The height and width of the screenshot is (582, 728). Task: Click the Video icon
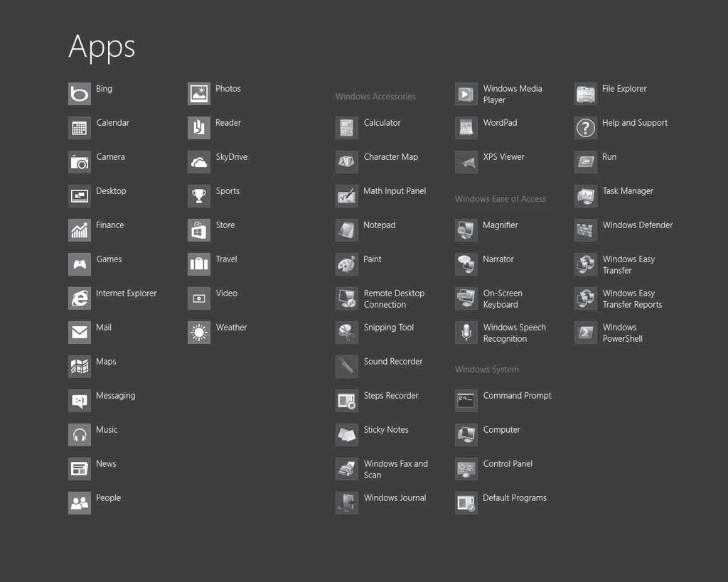(199, 298)
